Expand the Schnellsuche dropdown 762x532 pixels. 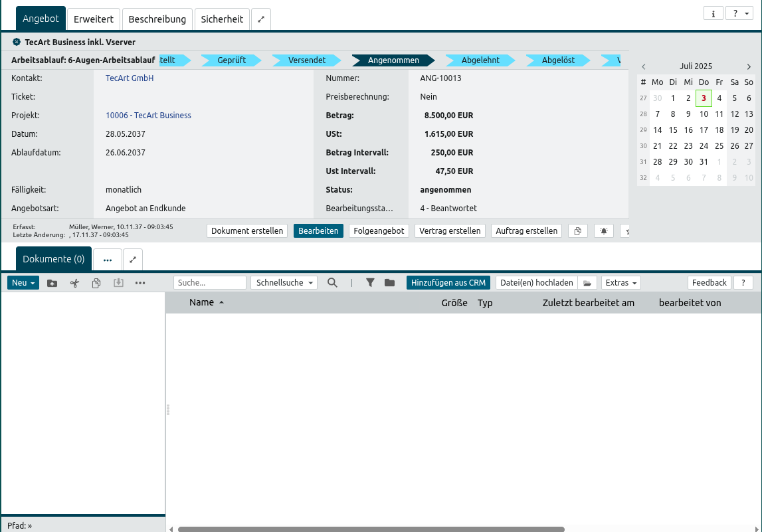tap(284, 283)
